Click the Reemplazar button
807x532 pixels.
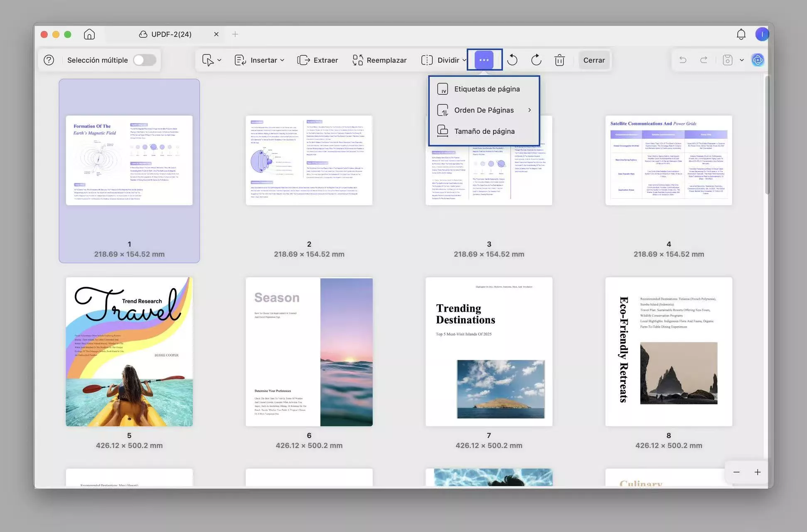tap(379, 60)
